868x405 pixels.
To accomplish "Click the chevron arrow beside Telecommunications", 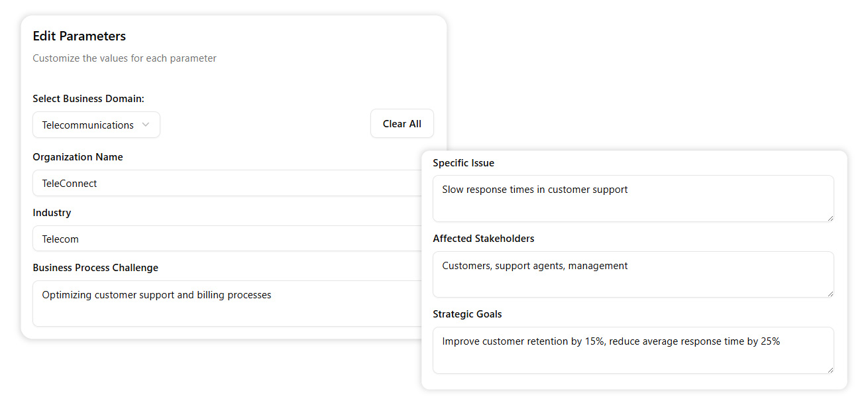I will click(146, 125).
